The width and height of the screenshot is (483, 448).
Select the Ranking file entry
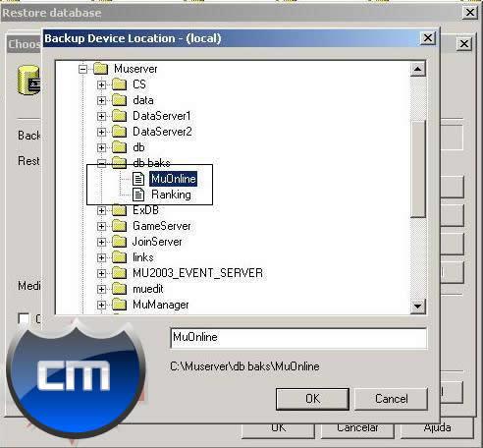(171, 195)
